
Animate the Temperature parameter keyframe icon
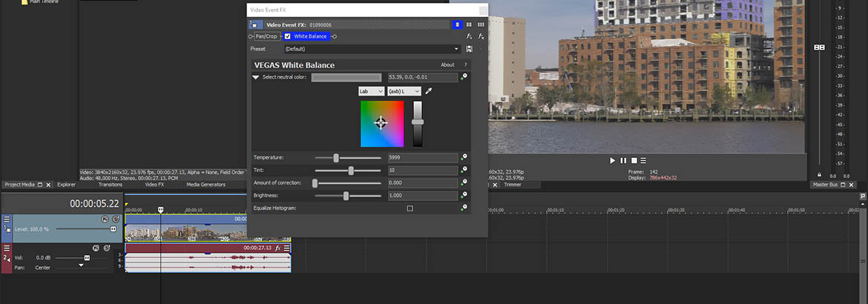[x=464, y=157]
